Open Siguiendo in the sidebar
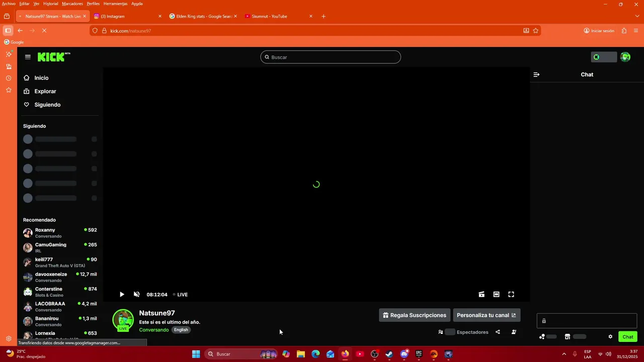This screenshot has width=644, height=362. point(47,105)
